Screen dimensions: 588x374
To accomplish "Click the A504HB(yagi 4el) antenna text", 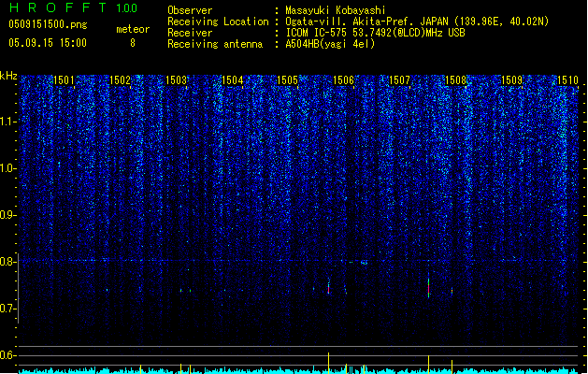I will pos(330,44).
